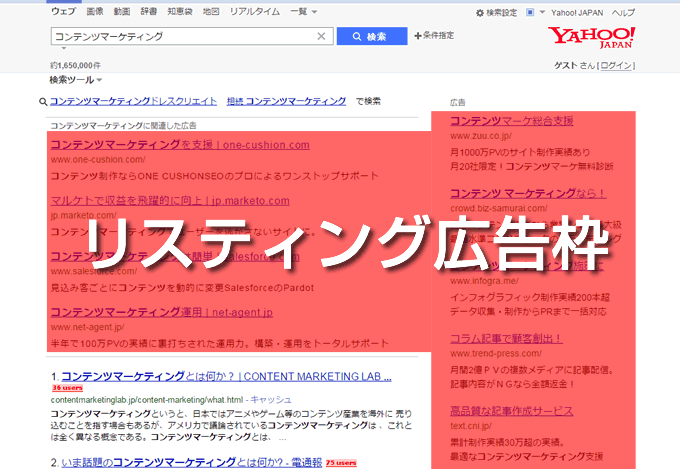Click the 36 users bookmark badge
Image resolution: width=680 pixels, height=469 pixels.
67,388
